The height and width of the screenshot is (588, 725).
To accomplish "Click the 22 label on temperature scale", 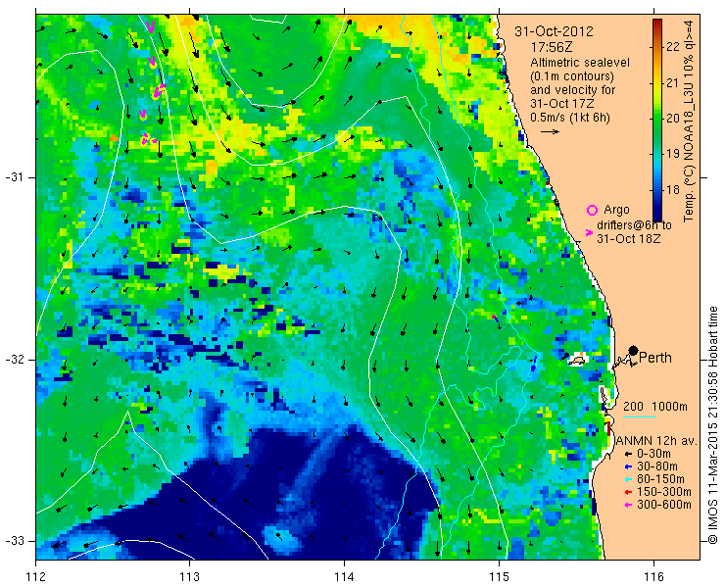I will 673,46.
